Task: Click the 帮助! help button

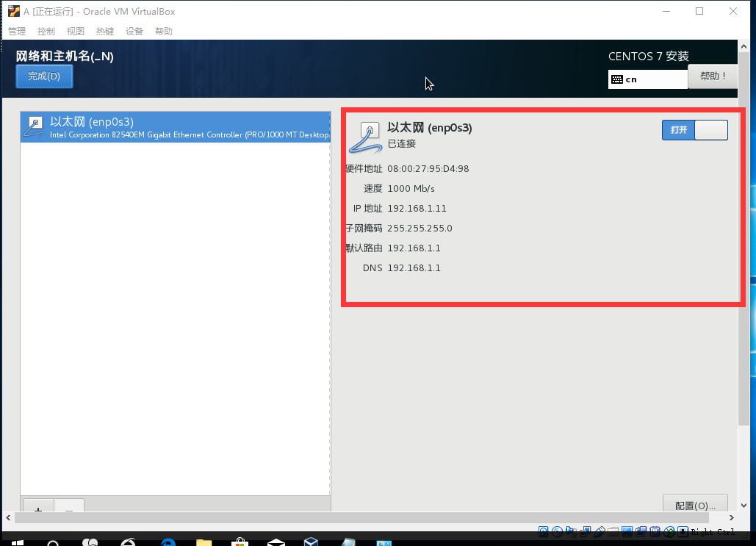Action: [712, 76]
